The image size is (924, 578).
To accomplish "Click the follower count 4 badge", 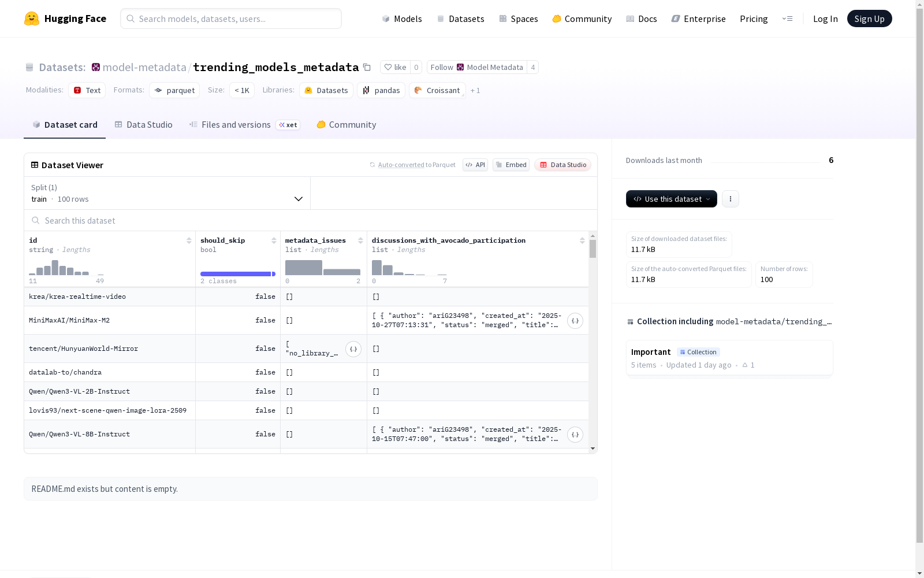I will coord(533,67).
